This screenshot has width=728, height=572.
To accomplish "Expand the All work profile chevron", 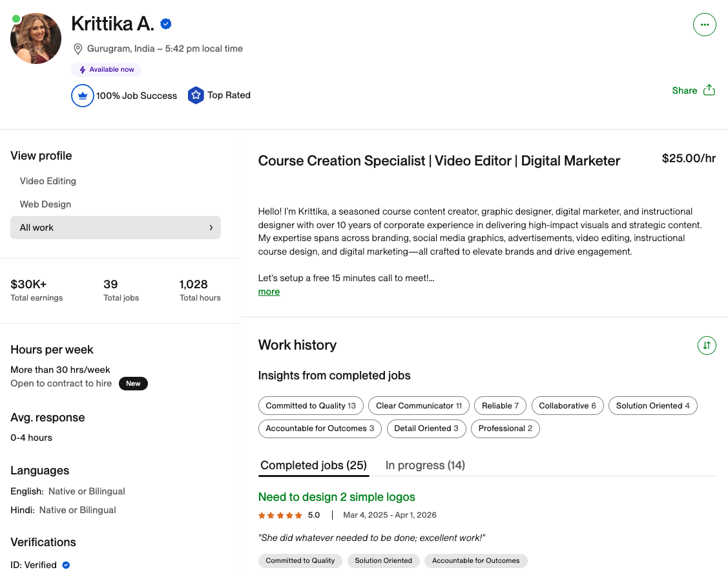I will click(x=211, y=228).
